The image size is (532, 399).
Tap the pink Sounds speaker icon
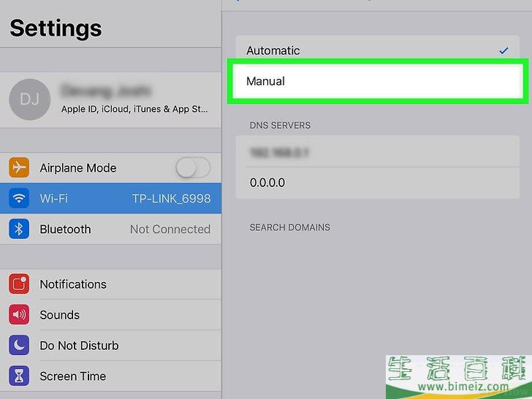19,314
